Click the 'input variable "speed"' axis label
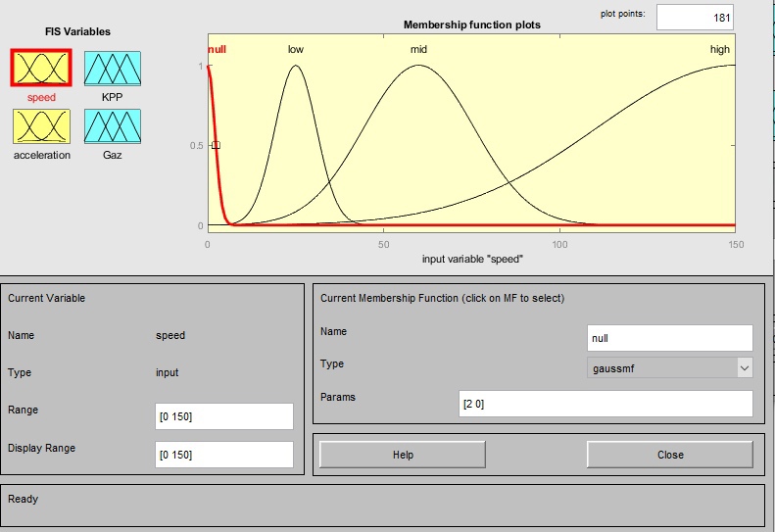Viewport: 775px width, 532px height. coord(472,259)
